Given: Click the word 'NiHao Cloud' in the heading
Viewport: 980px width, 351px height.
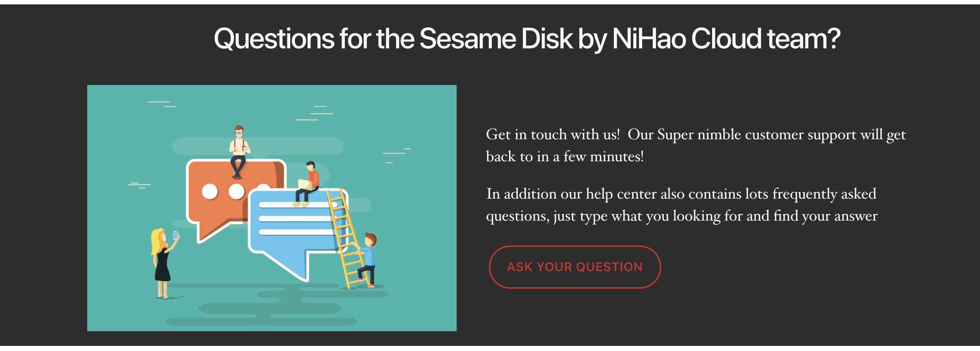Looking at the screenshot, I should (x=687, y=39).
